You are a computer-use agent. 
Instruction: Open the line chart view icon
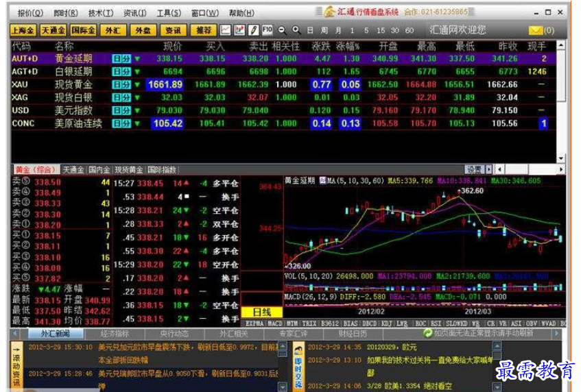225,30
